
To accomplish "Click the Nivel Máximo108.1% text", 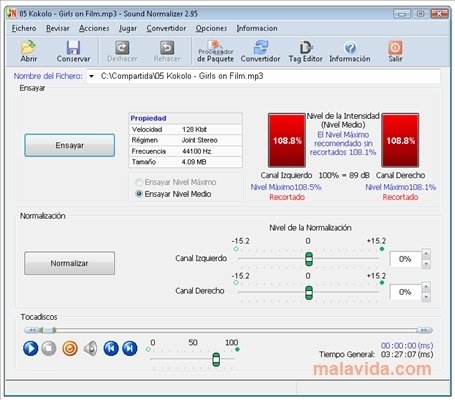I will point(401,187).
